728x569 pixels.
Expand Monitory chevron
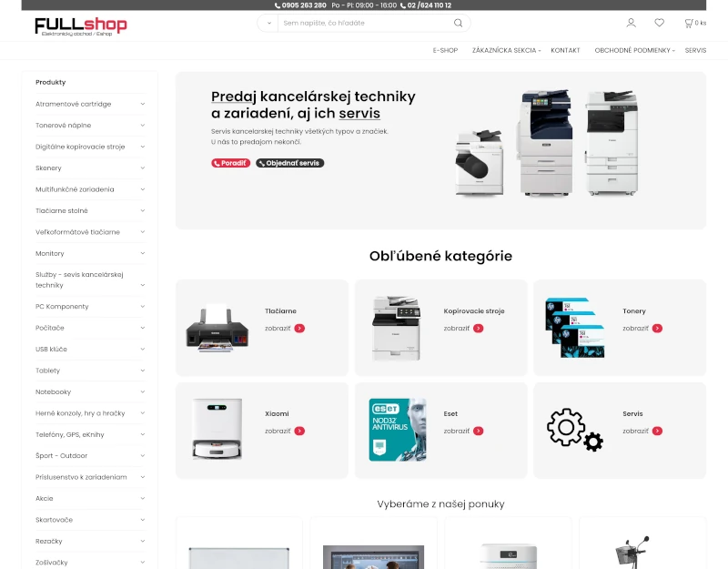tap(143, 254)
